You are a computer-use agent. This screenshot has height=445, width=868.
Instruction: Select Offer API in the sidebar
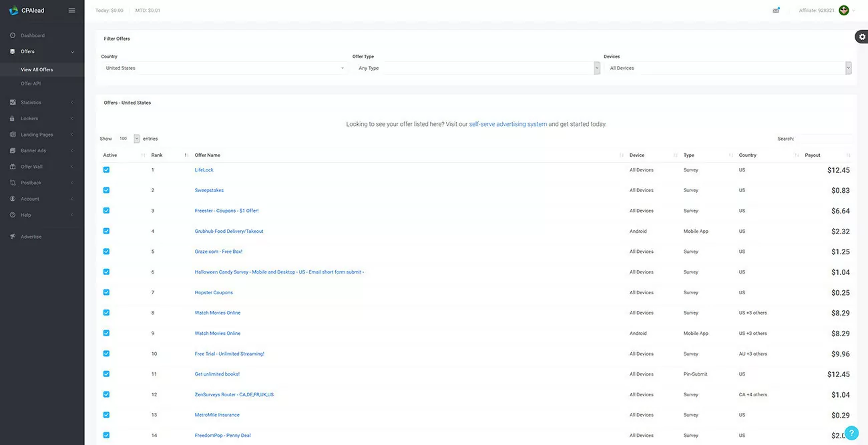(x=30, y=83)
